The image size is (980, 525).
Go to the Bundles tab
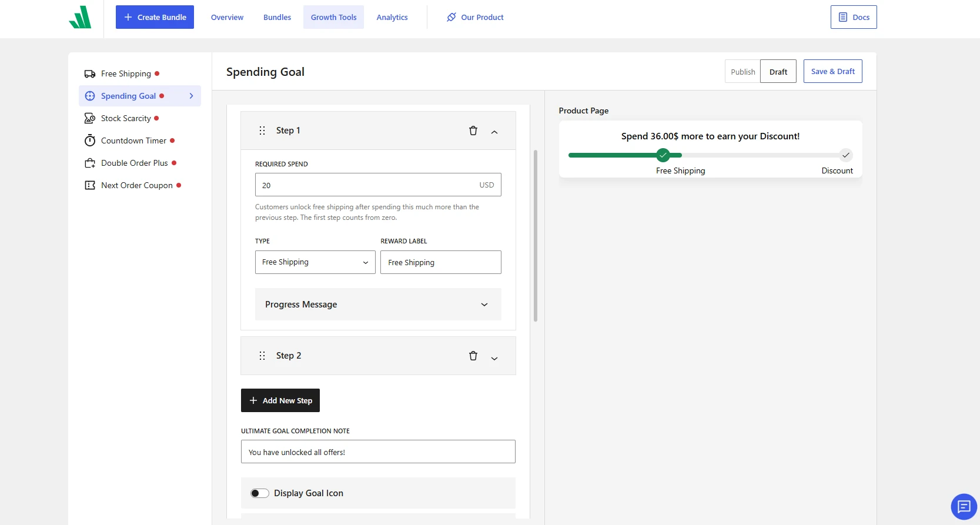[x=277, y=17]
